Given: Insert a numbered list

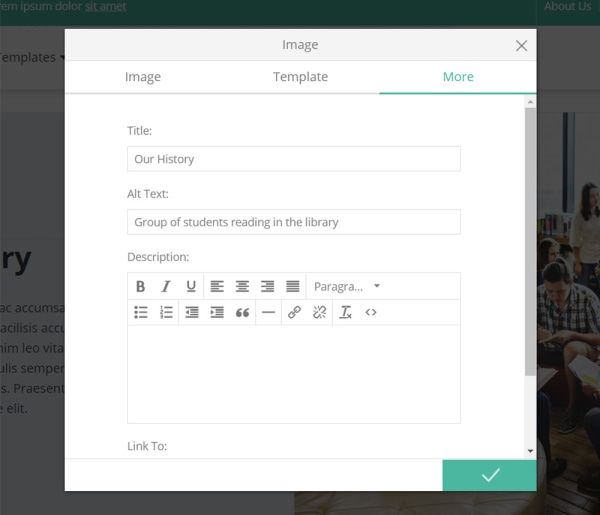Looking at the screenshot, I should [x=166, y=312].
